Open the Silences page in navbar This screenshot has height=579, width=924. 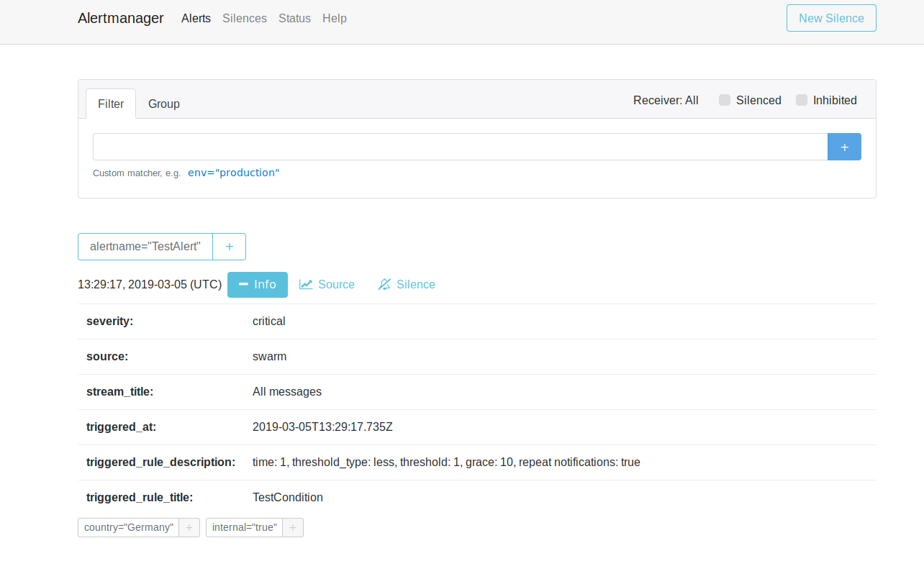pyautogui.click(x=245, y=19)
